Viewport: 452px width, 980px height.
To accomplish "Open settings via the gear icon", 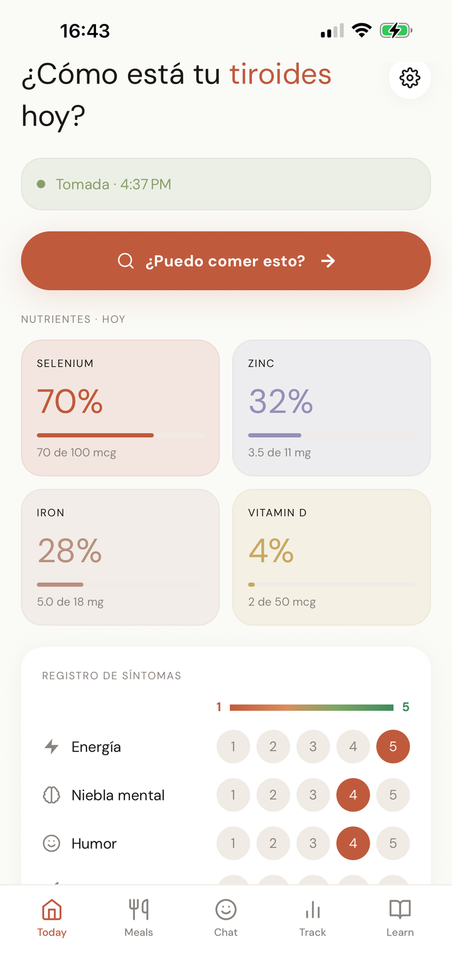I will click(x=410, y=78).
